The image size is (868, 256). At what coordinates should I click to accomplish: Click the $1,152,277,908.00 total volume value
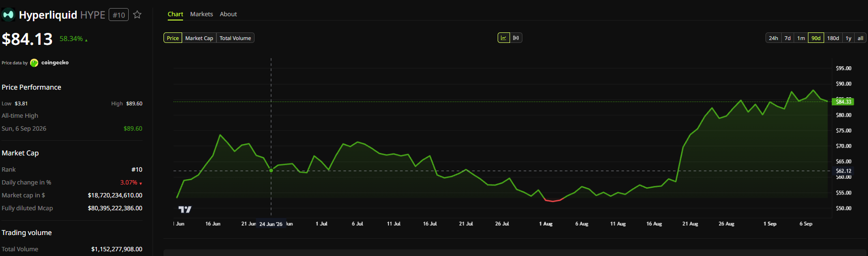pos(117,249)
